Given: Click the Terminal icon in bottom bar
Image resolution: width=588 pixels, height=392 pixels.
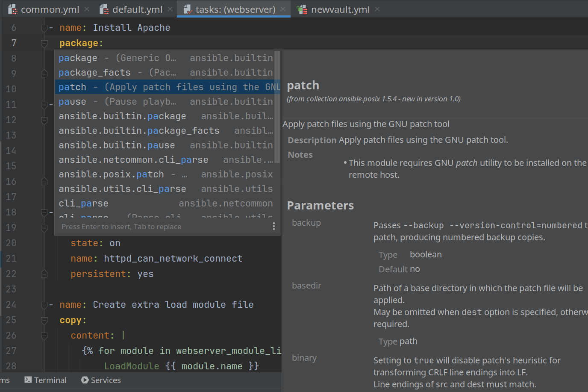Looking at the screenshot, I should [28, 380].
